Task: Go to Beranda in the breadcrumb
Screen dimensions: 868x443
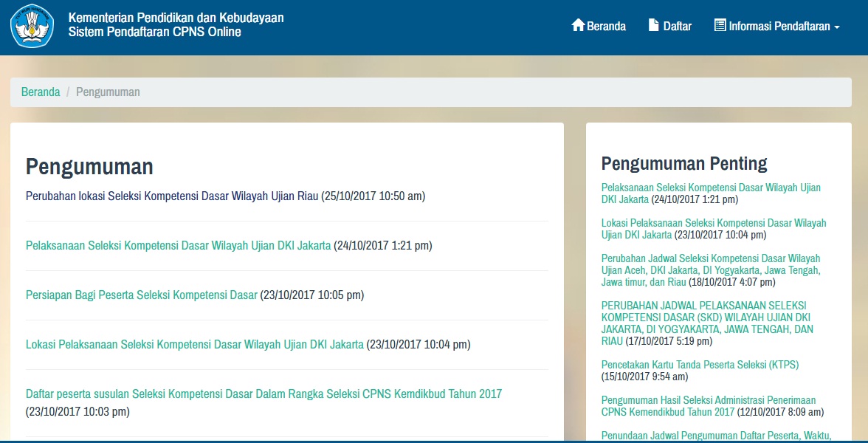Action: [x=41, y=92]
